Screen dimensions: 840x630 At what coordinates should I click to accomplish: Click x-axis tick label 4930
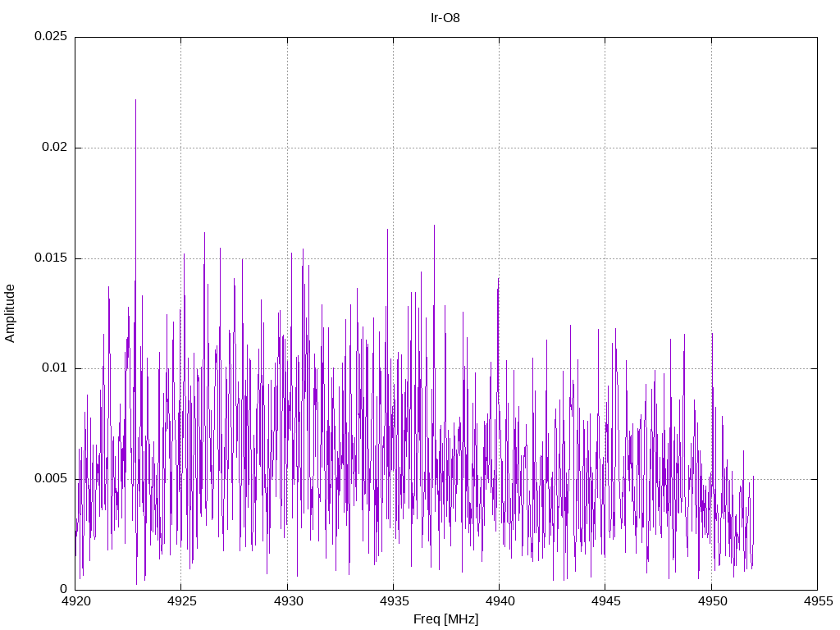(288, 601)
